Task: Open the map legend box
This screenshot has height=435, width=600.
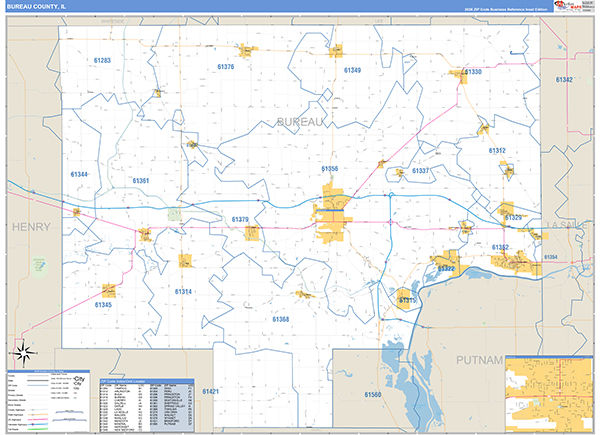Action: tap(49, 401)
